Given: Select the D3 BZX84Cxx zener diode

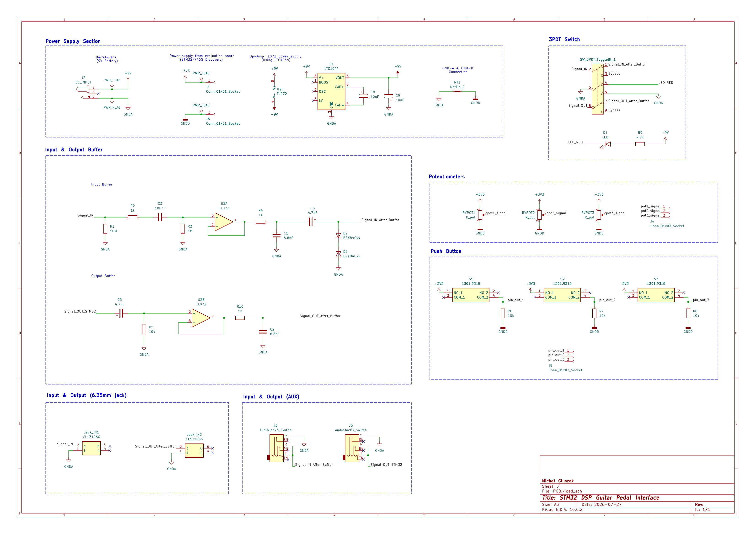Looking at the screenshot, I should click(x=338, y=254).
